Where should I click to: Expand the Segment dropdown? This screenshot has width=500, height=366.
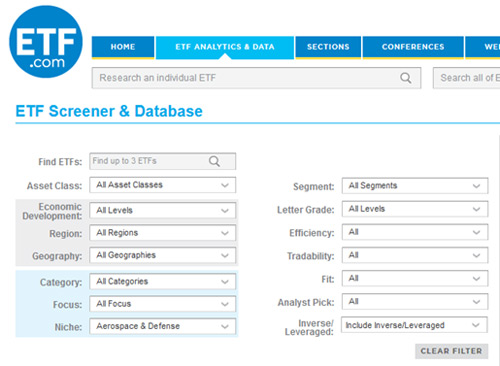coord(415,186)
